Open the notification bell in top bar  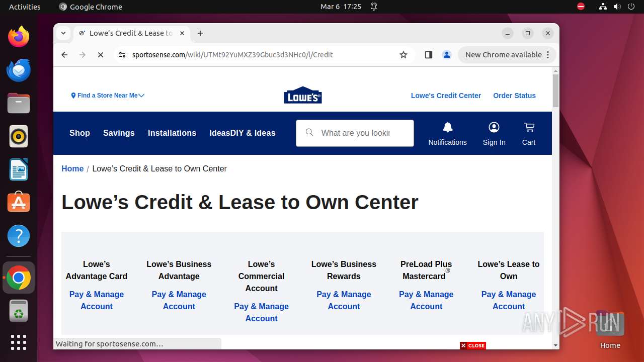(x=374, y=7)
